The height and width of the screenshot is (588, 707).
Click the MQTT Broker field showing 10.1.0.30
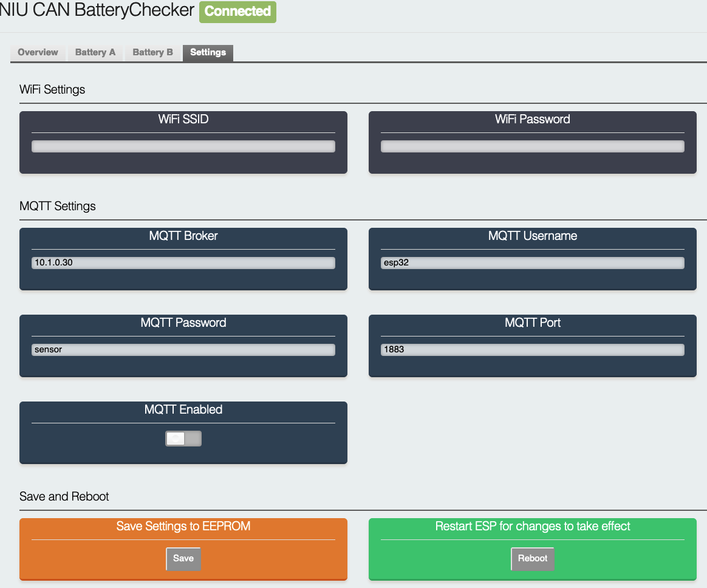tap(183, 263)
